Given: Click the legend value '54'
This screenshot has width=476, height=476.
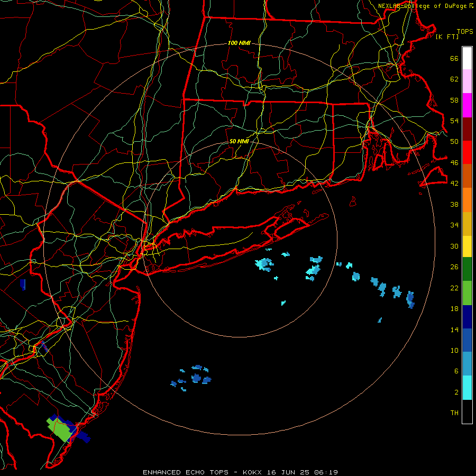Looking at the screenshot, I should (x=454, y=121).
